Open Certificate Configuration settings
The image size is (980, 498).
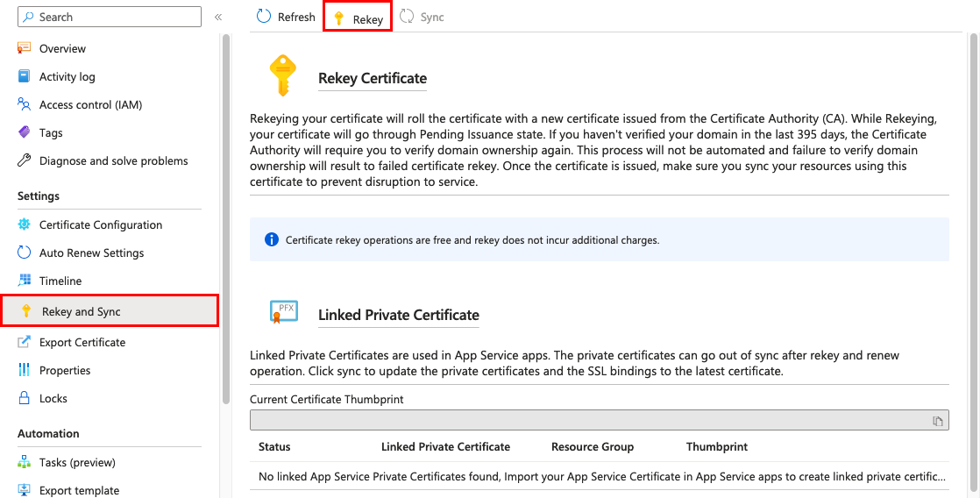tap(101, 224)
